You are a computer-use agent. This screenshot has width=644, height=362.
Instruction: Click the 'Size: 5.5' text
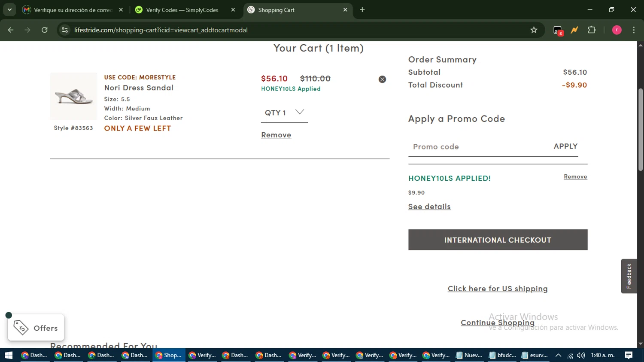point(117,99)
